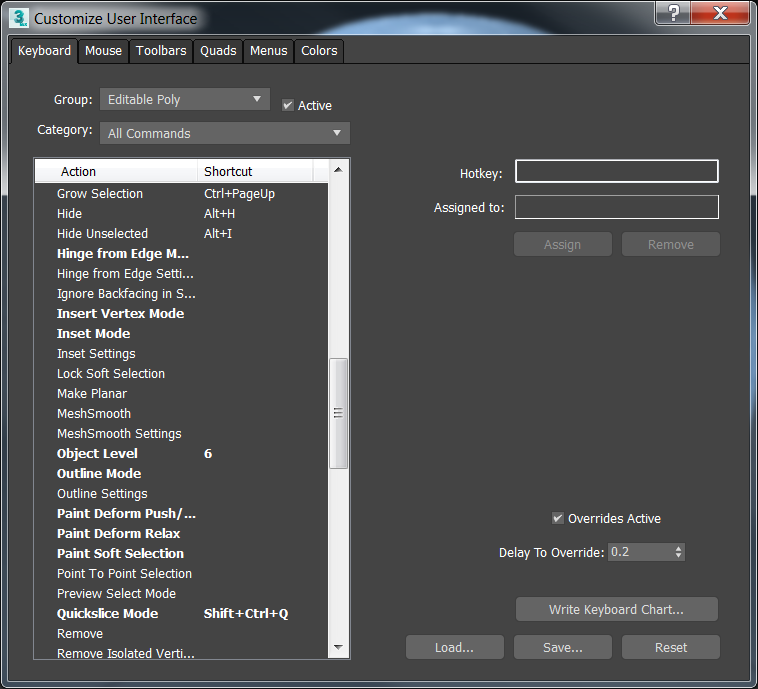Open the Quads tab
Image resolution: width=758 pixels, height=689 pixels.
(x=218, y=51)
